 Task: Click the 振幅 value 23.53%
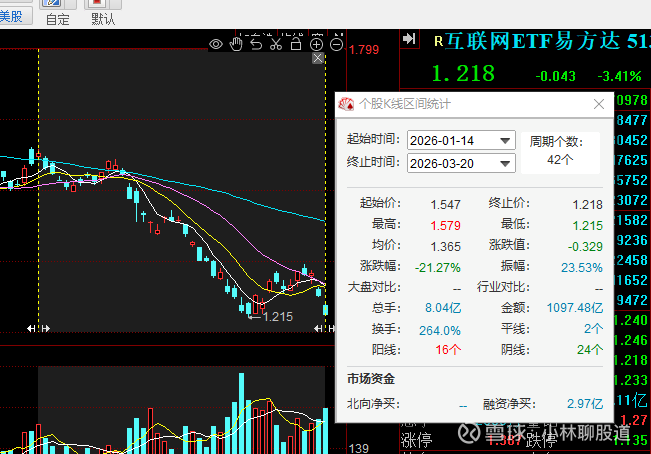[582, 268]
